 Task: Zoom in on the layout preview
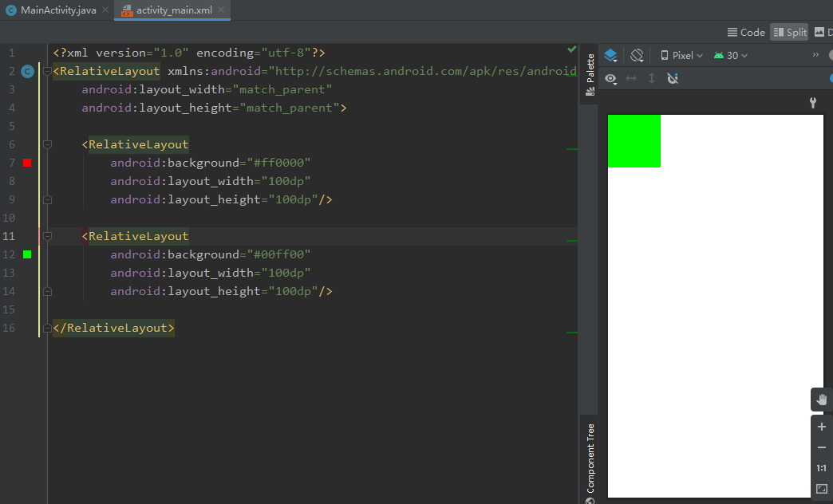coord(821,427)
